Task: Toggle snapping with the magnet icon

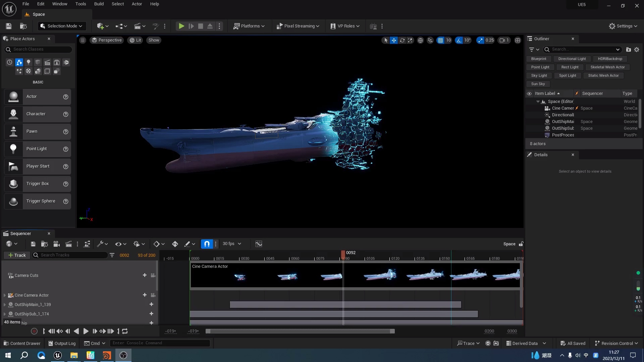Action: coord(207,244)
